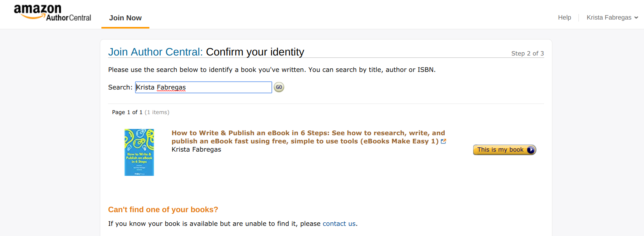Click the Step 2 of 3 indicator
This screenshot has height=236, width=644.
(527, 54)
